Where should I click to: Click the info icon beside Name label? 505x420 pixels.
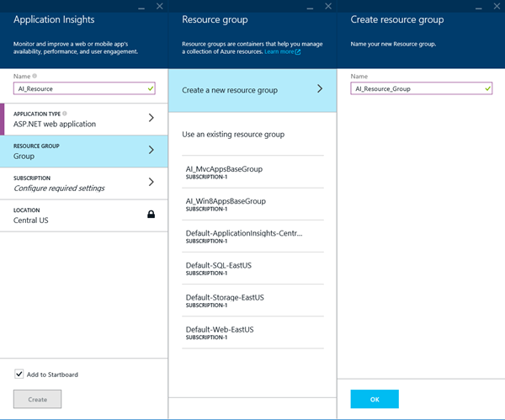coord(35,76)
